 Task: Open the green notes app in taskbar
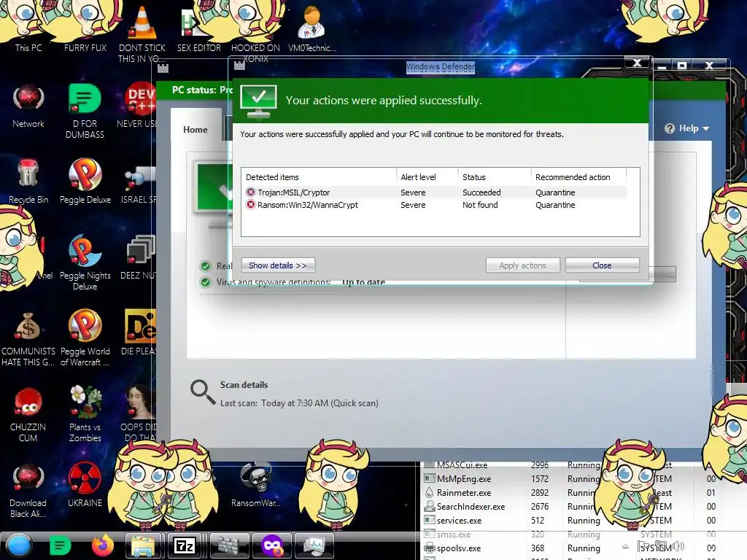60,545
